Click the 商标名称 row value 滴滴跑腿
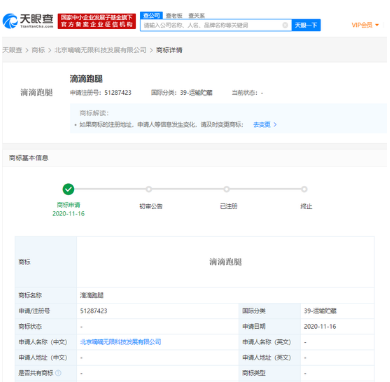Image resolution: width=390 pixels, height=382 pixels. coord(92,295)
